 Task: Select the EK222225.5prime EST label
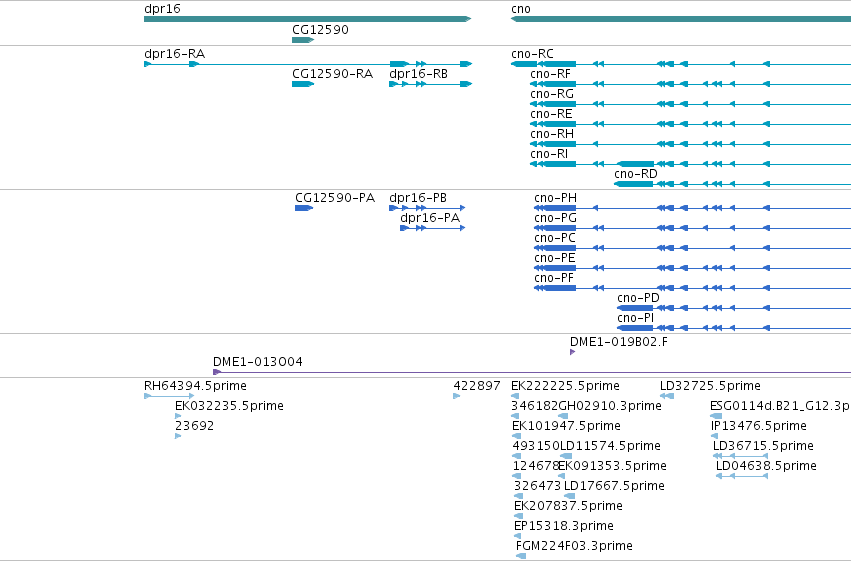[565, 386]
